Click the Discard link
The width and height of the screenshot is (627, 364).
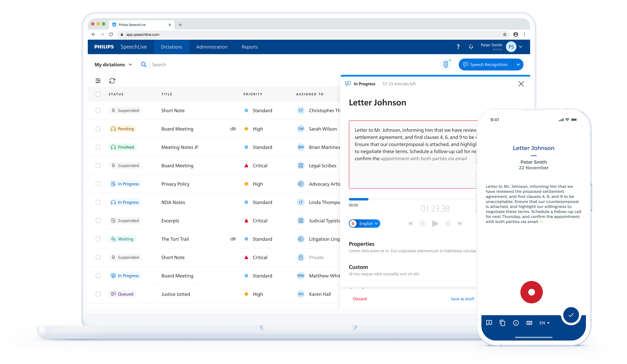[360, 299]
